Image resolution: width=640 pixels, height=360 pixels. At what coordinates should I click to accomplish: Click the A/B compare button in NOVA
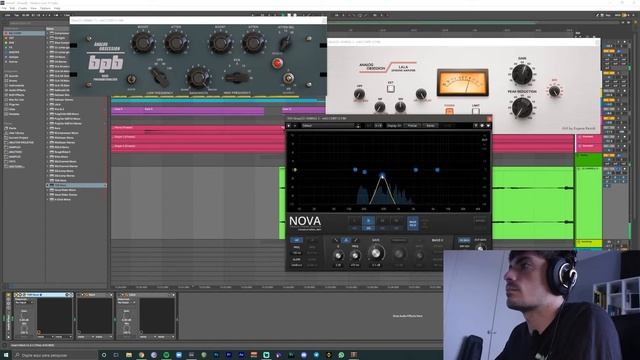point(378,126)
